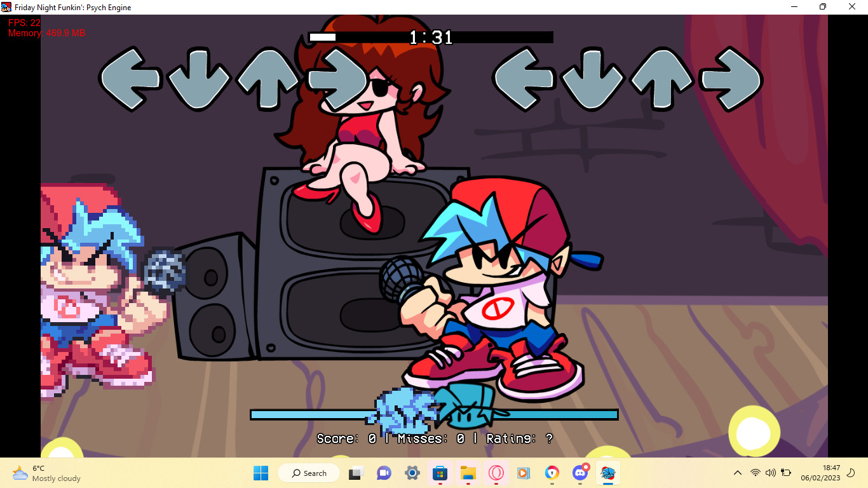The height and width of the screenshot is (488, 868).
Task: Open Microsoft Store from the taskbar
Action: click(x=440, y=473)
